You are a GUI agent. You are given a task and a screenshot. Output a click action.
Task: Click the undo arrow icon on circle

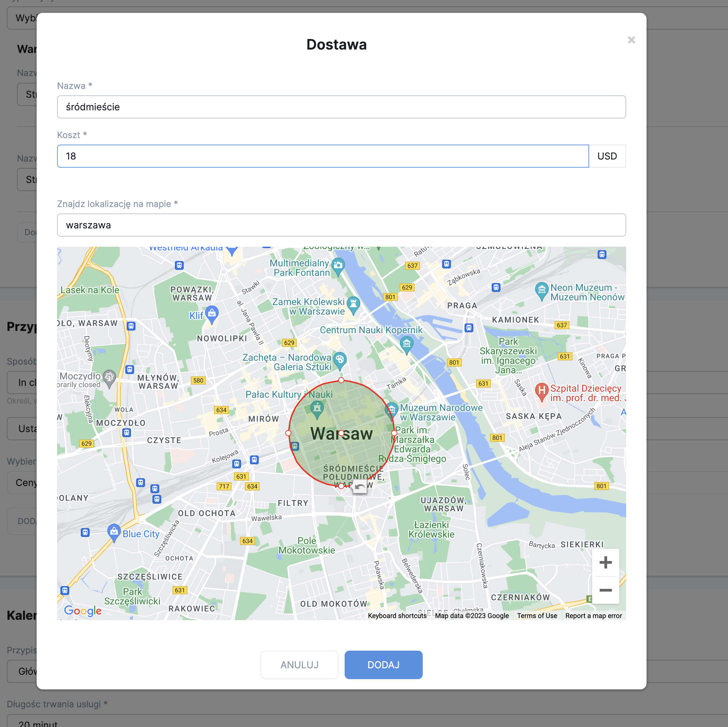[x=360, y=487]
